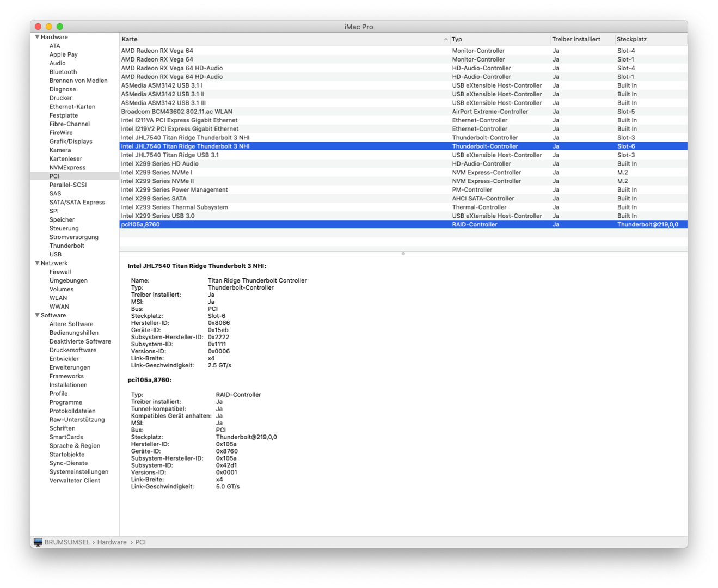Open Ethernet-Karten in the sidebar
The image size is (718, 588).
(72, 107)
